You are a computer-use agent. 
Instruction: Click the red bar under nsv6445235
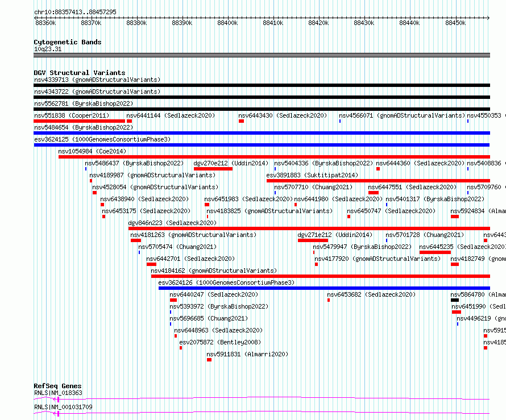click(x=435, y=252)
